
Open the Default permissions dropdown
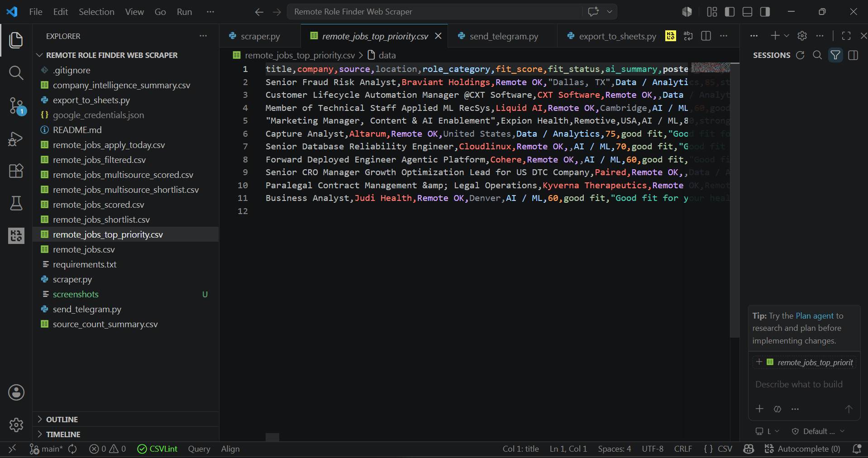(x=818, y=431)
